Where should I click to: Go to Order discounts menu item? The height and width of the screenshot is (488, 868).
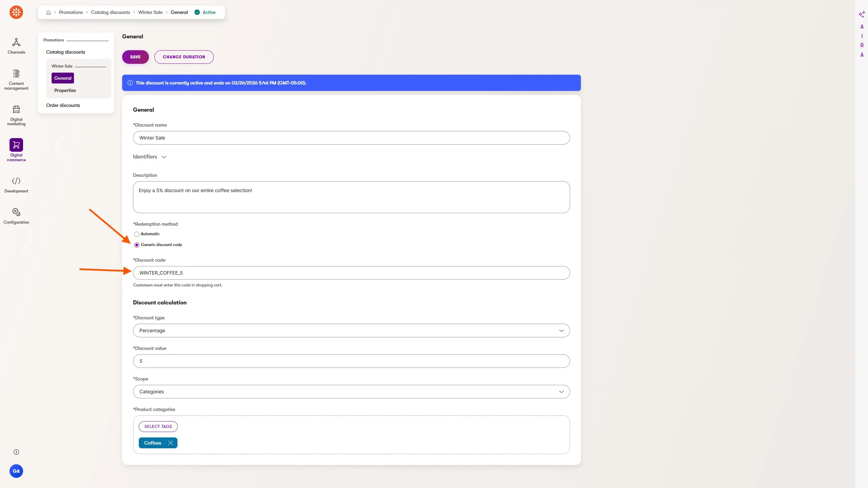pos(63,105)
